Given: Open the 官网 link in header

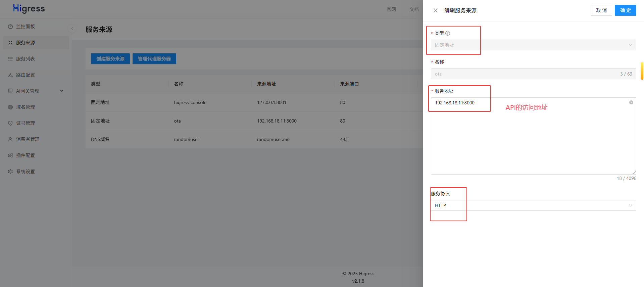Looking at the screenshot, I should point(391,9).
